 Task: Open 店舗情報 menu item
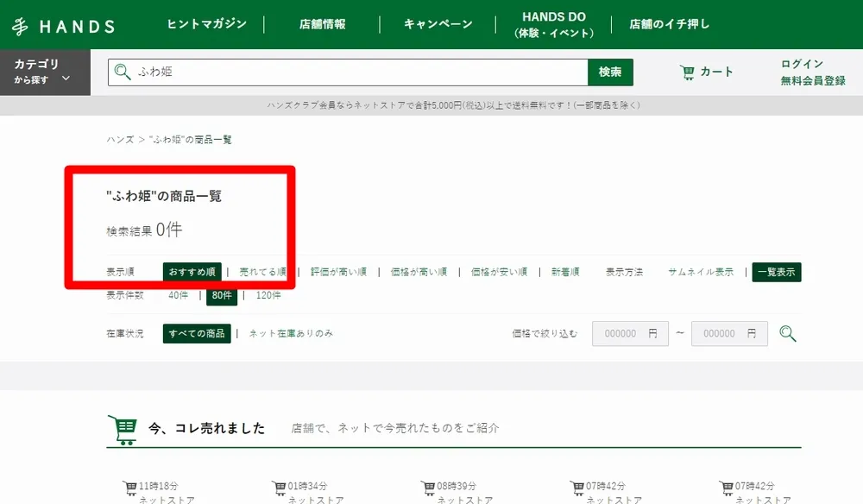click(323, 24)
